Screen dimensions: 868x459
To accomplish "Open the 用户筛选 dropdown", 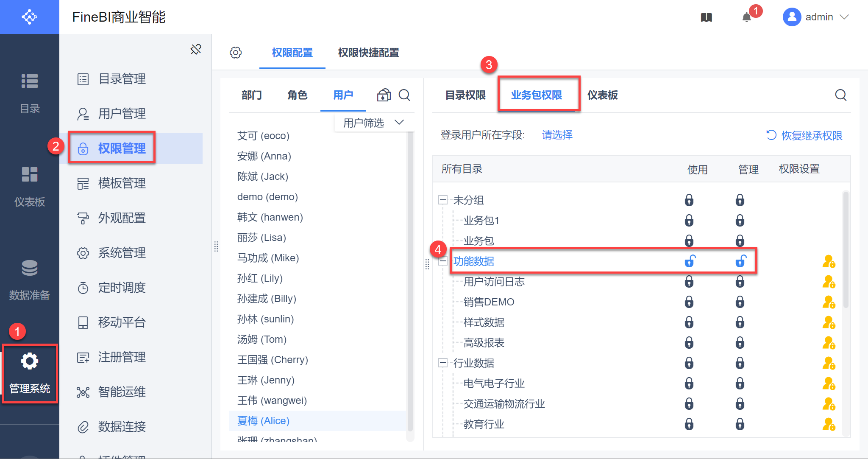I will coord(373,123).
